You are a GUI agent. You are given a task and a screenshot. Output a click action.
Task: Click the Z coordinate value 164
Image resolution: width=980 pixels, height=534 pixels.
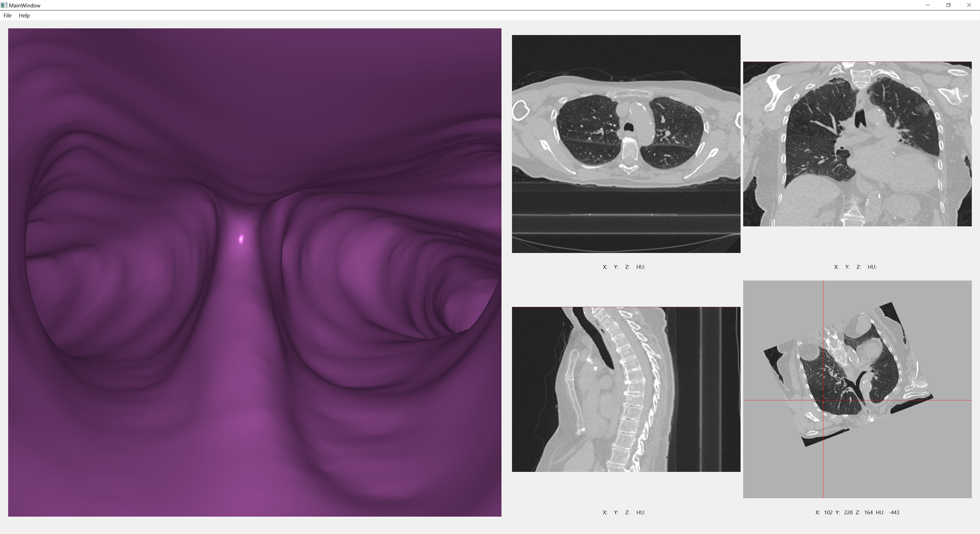868,512
